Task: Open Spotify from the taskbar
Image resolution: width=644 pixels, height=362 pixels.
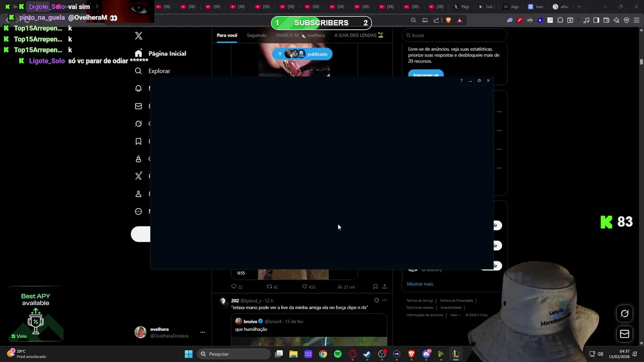Action: [x=338, y=354]
